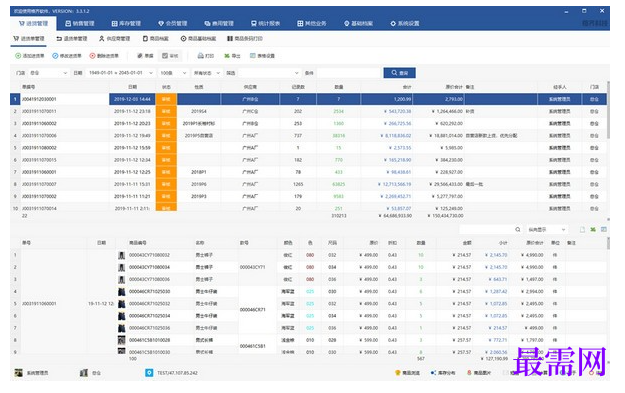625x393 pixels.
Task: Click the printer 打印 icon
Action: click(200, 56)
